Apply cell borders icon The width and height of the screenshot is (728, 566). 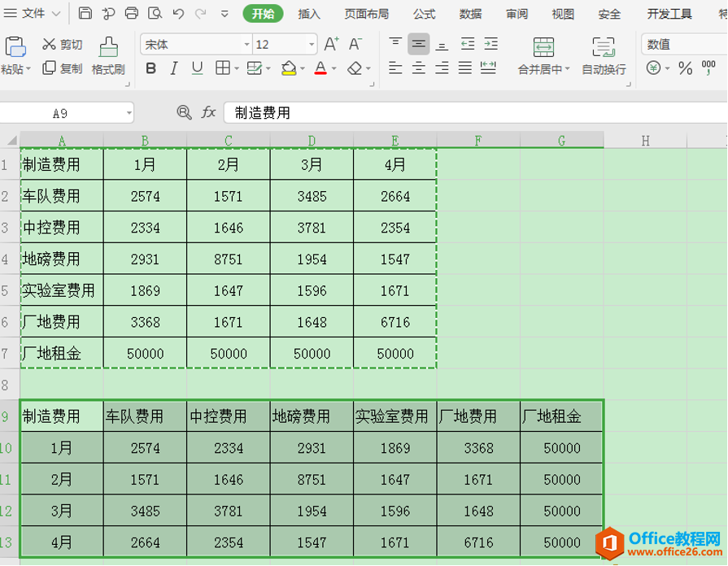[x=223, y=68]
